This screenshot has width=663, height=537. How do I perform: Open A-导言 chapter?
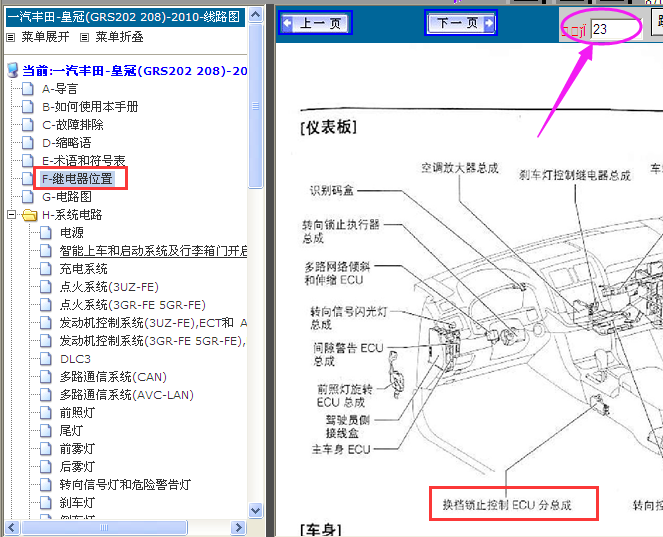coord(60,89)
